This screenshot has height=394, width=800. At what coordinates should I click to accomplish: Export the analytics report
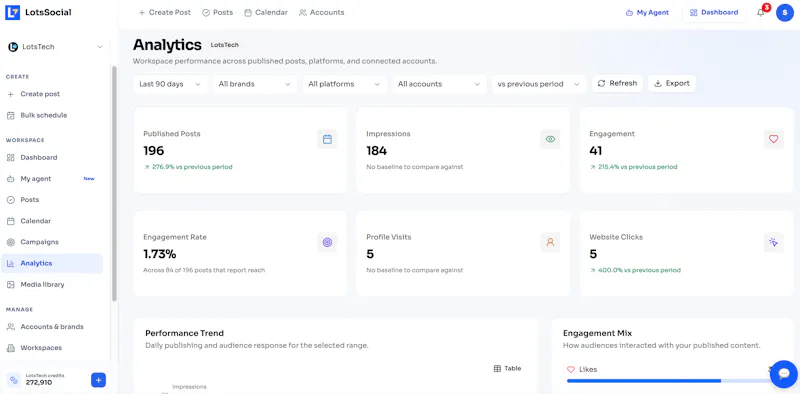click(672, 83)
